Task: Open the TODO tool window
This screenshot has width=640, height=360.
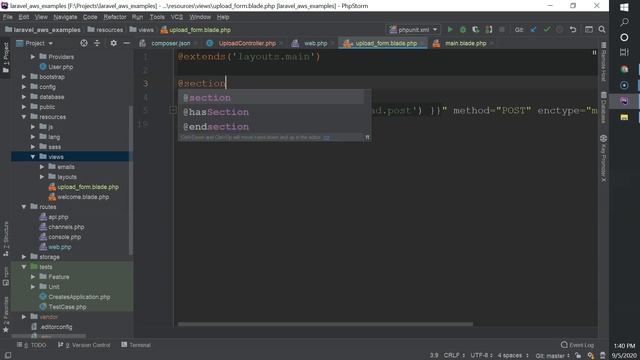Action: pos(32,345)
